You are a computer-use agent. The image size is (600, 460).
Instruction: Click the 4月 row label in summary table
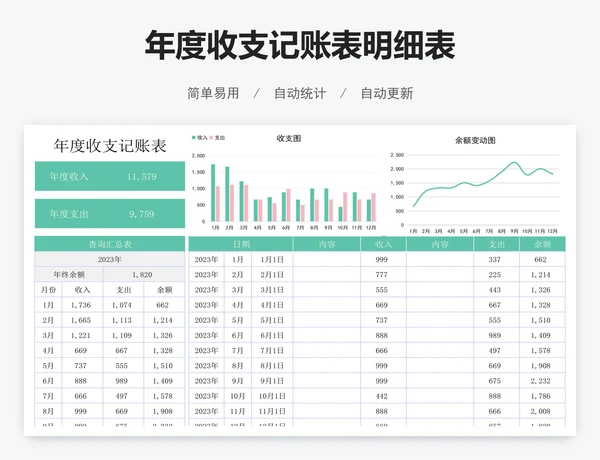(x=48, y=351)
